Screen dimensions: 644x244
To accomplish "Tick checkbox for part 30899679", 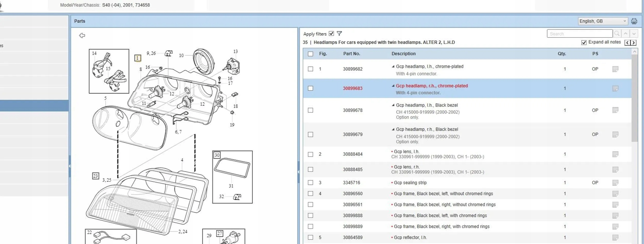I will point(310,134).
